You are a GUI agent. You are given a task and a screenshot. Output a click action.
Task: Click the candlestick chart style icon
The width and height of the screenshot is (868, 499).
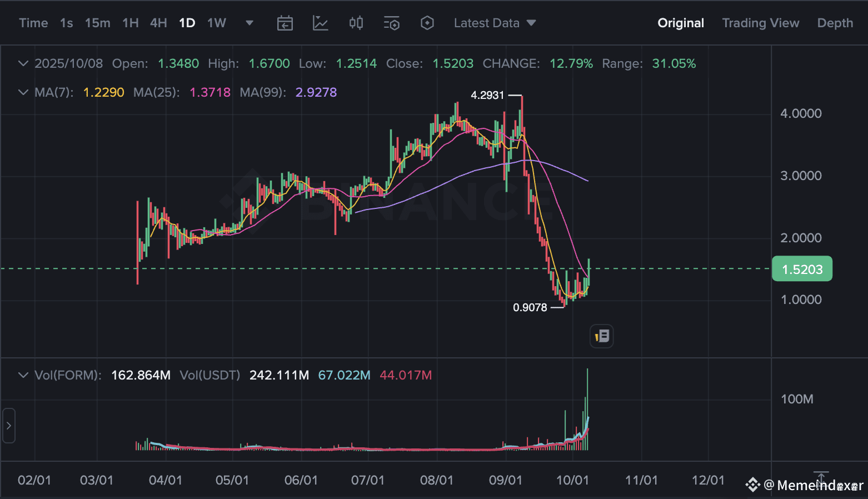356,23
